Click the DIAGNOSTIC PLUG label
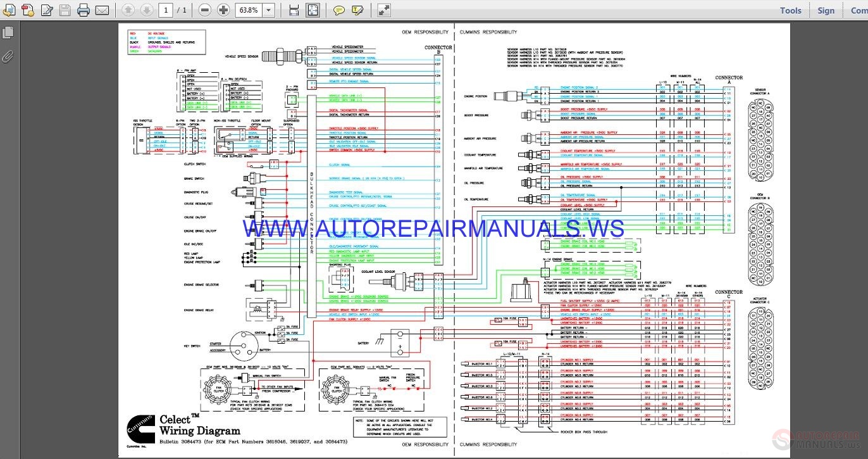The height and width of the screenshot is (459, 868). [x=195, y=192]
